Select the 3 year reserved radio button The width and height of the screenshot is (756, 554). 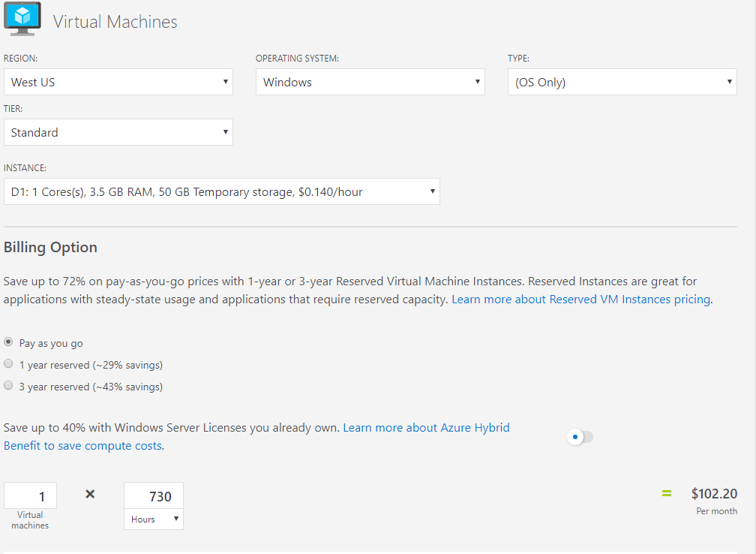[x=8, y=385]
